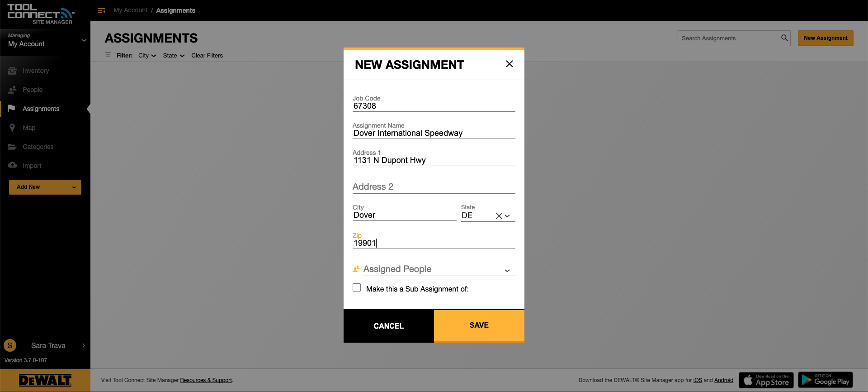This screenshot has height=392, width=868.
Task: Click the Address 1 field
Action: (x=434, y=160)
